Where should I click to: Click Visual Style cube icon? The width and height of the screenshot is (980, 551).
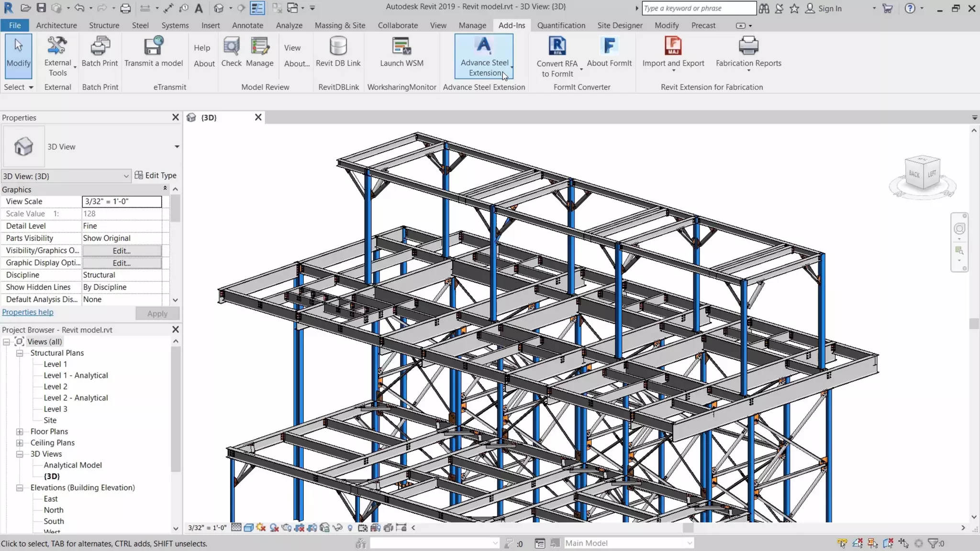click(248, 528)
